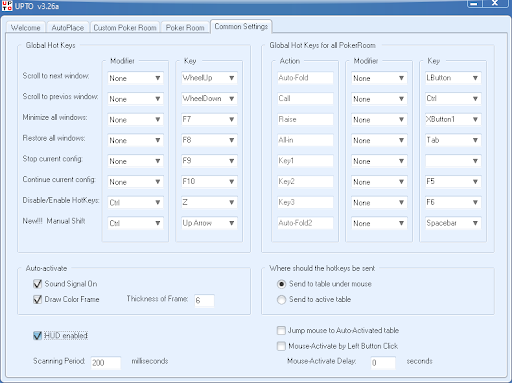The image size is (512, 383).
Task: Open Modifier dropdown for Stop current config
Action: click(135, 161)
